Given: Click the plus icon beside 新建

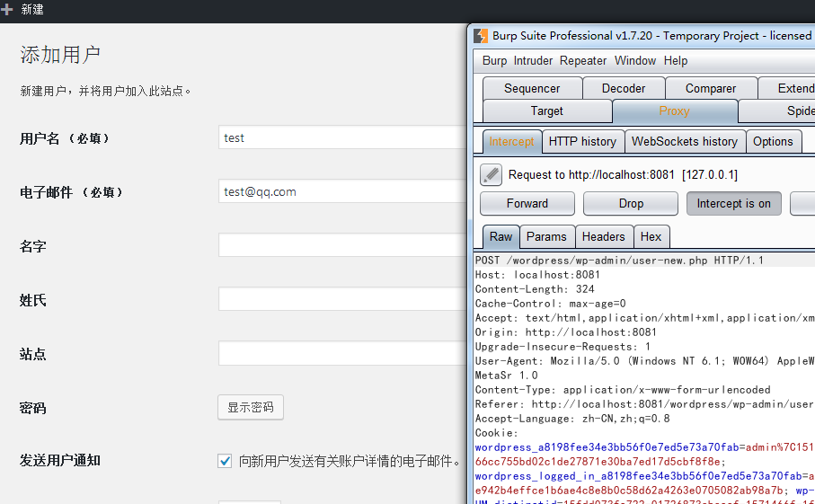Looking at the screenshot, I should click(6, 9).
